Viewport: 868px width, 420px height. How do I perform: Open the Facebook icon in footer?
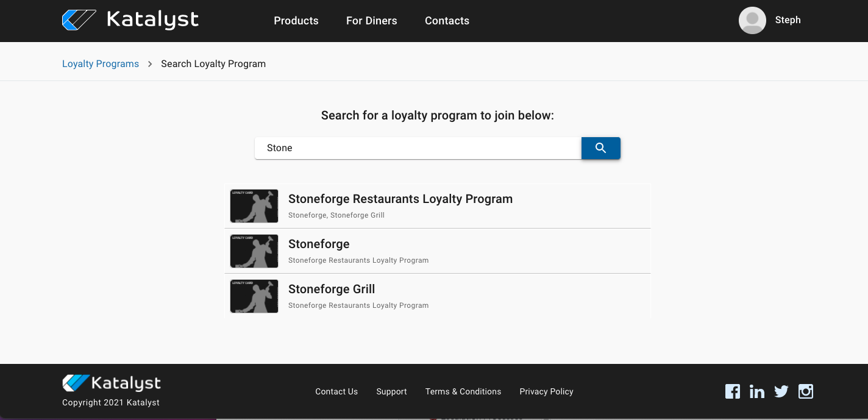click(x=733, y=391)
